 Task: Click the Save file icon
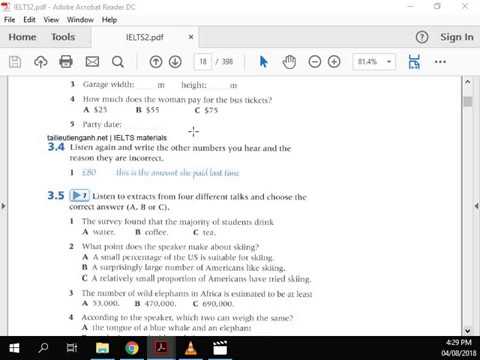pyautogui.click(x=15, y=62)
